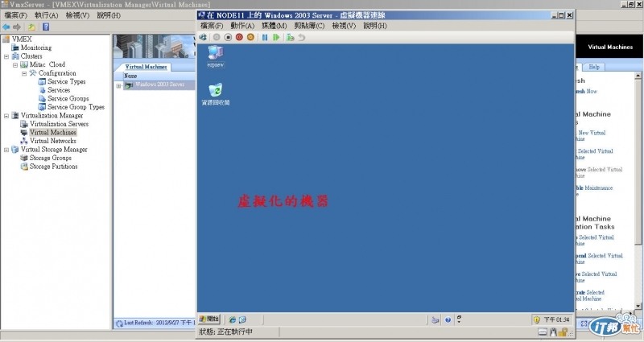Click the Show Desktop quick launch icon
This screenshot has width=644, height=342.
[x=243, y=319]
